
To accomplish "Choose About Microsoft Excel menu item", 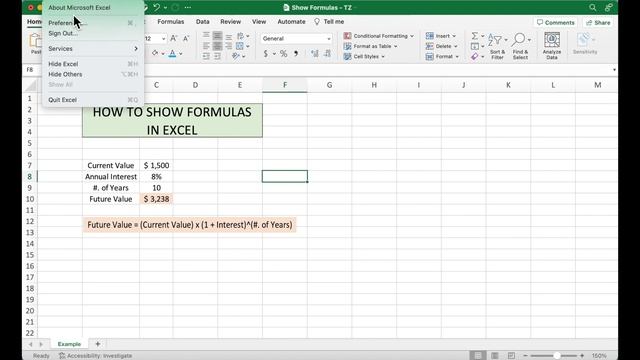I will click(x=93, y=8).
